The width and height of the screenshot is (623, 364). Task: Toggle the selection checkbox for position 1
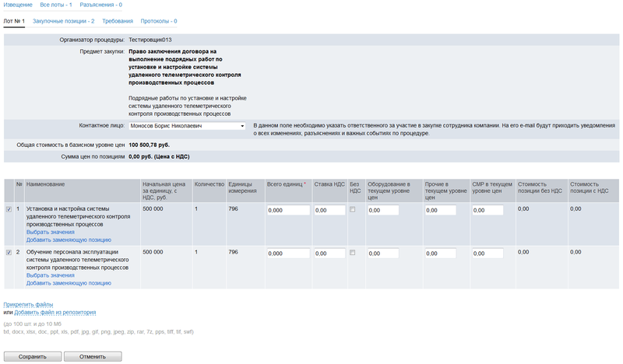click(9, 210)
